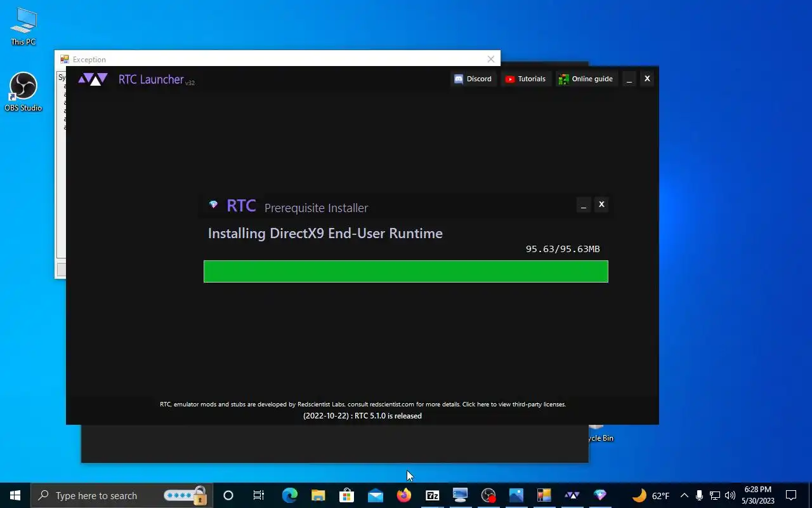Select the OBS Studio desktop shortcut
812x508 pixels.
23,93
